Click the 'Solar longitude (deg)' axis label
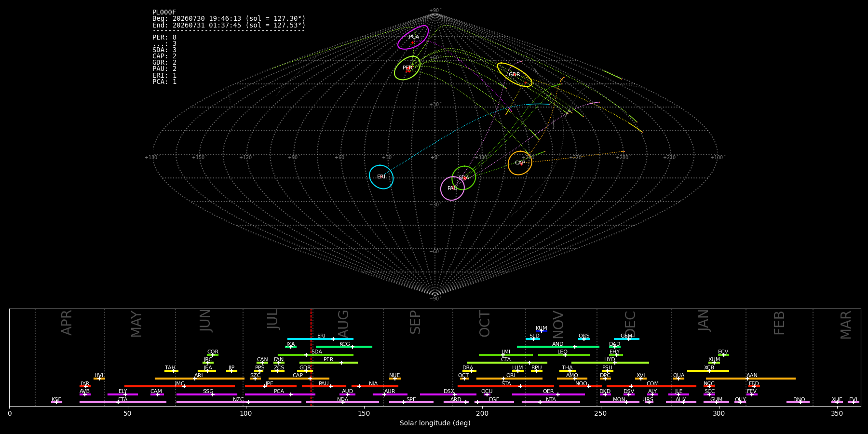The width and height of the screenshot is (868, 434). pos(435,423)
